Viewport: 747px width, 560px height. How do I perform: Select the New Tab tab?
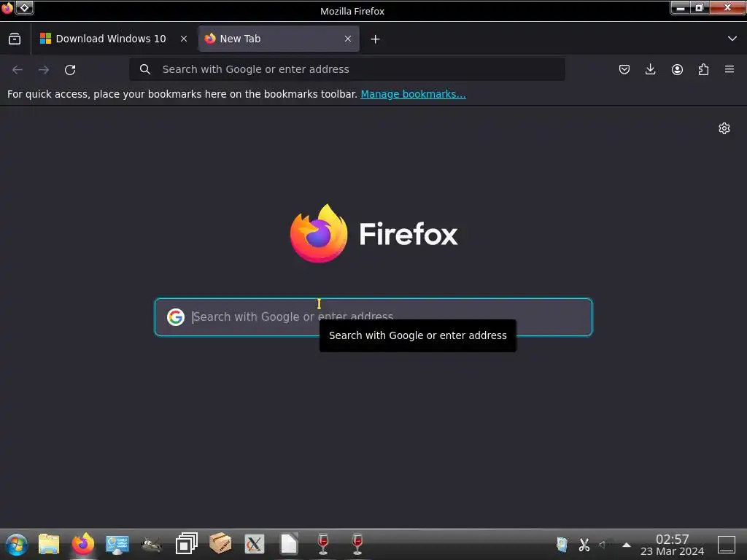[x=279, y=39]
